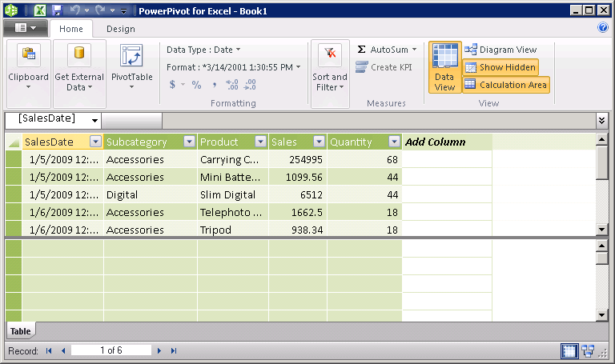Select the Slim Digital product cell
The height and width of the screenshot is (364, 615).
pyautogui.click(x=233, y=194)
